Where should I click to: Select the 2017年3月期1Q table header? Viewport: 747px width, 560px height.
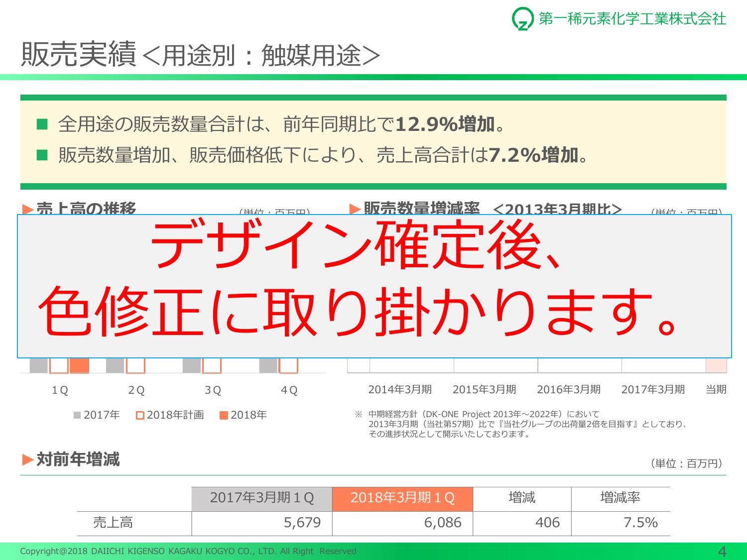(x=262, y=498)
